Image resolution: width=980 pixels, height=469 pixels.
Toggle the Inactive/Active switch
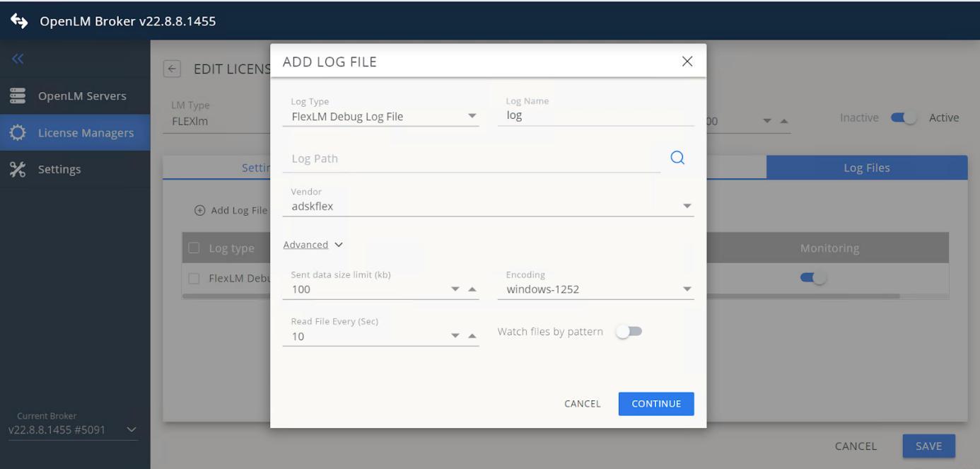pyautogui.click(x=904, y=118)
